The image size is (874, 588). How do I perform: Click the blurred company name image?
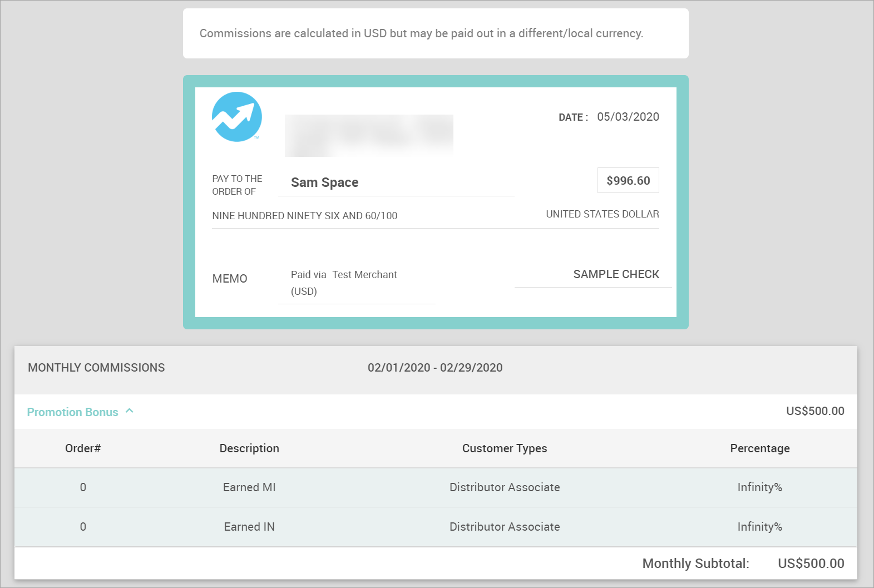click(369, 135)
